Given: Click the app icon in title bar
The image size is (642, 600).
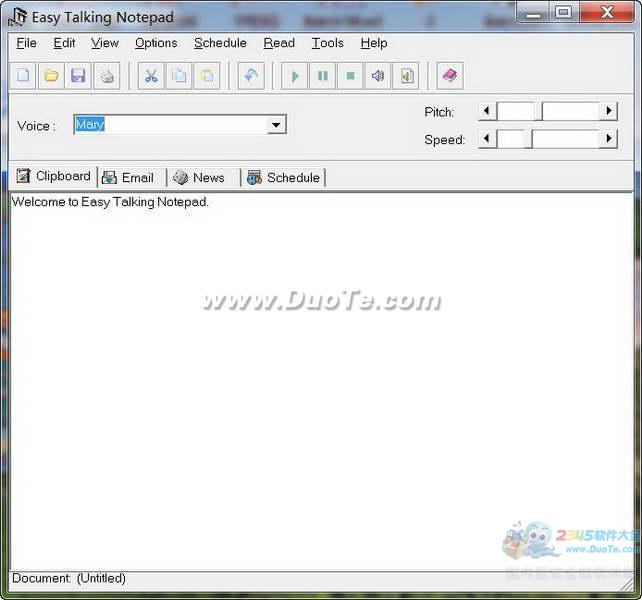Looking at the screenshot, I should pyautogui.click(x=18, y=17).
